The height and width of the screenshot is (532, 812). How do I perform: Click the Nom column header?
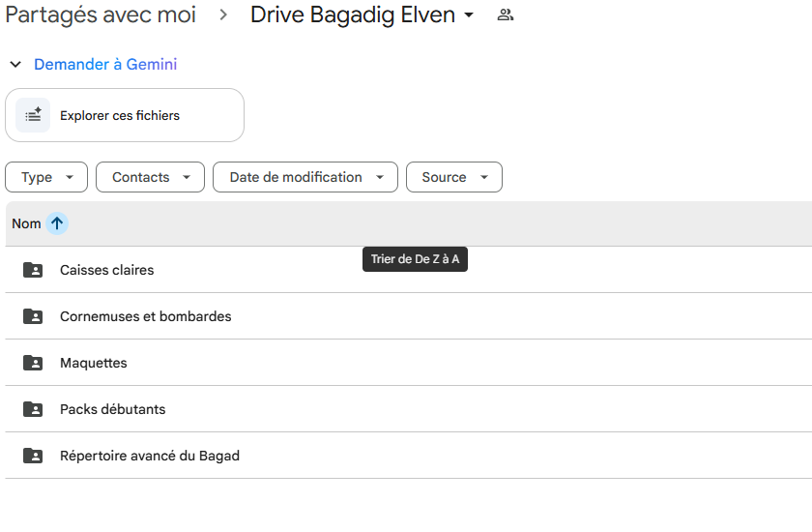point(26,223)
